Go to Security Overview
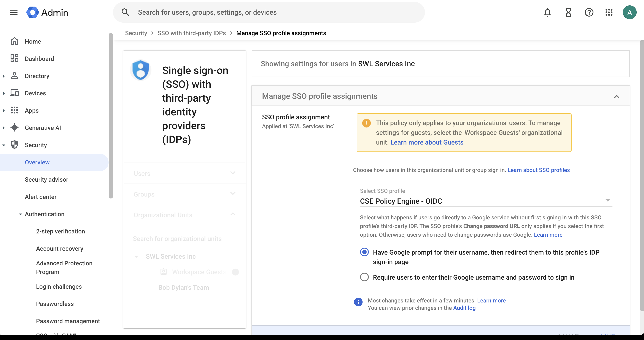This screenshot has height=340, width=644. coord(54,162)
